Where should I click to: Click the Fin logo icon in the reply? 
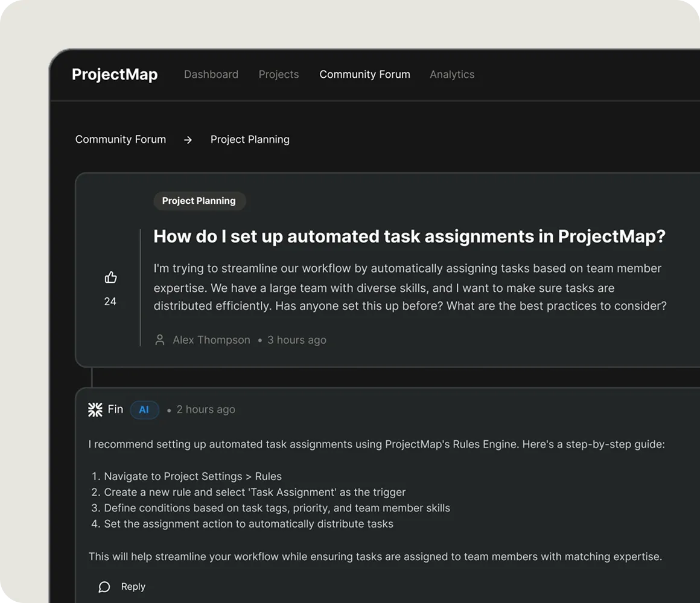95,409
